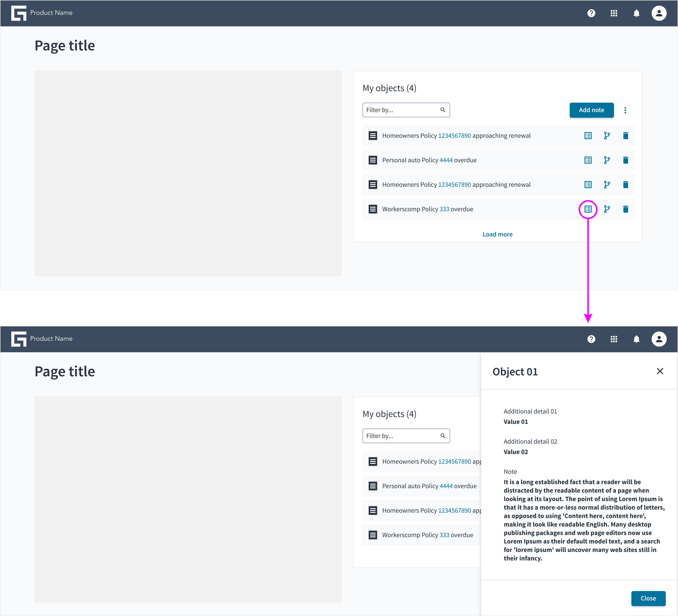Image resolution: width=678 pixels, height=616 pixels.
Task: Open policy link 333 in lower screen
Action: click(x=444, y=535)
